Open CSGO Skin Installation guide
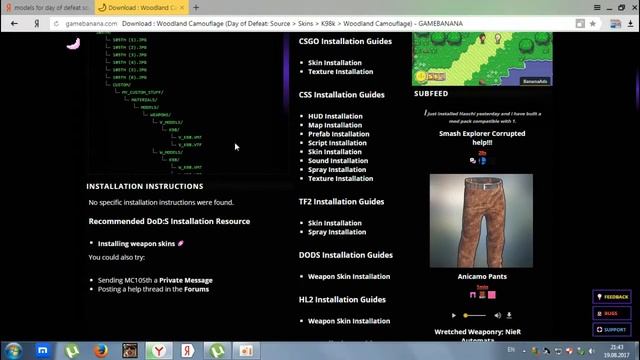 335,62
